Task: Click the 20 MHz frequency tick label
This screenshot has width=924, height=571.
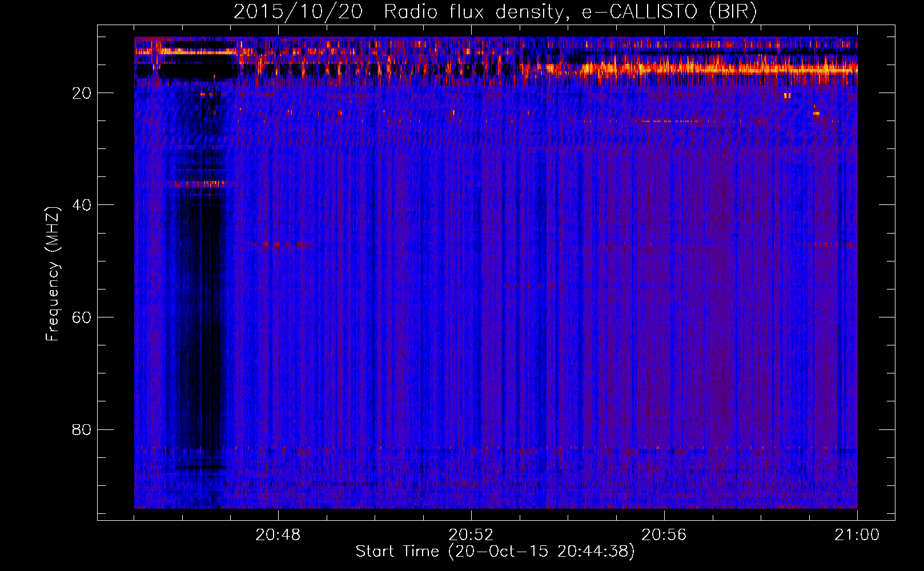Action: pos(82,93)
